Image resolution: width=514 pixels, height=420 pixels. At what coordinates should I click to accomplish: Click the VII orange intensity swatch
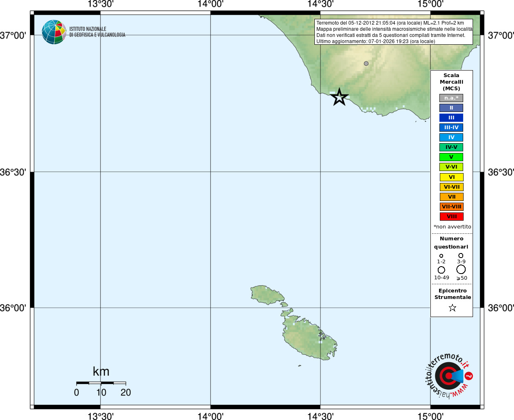point(451,197)
